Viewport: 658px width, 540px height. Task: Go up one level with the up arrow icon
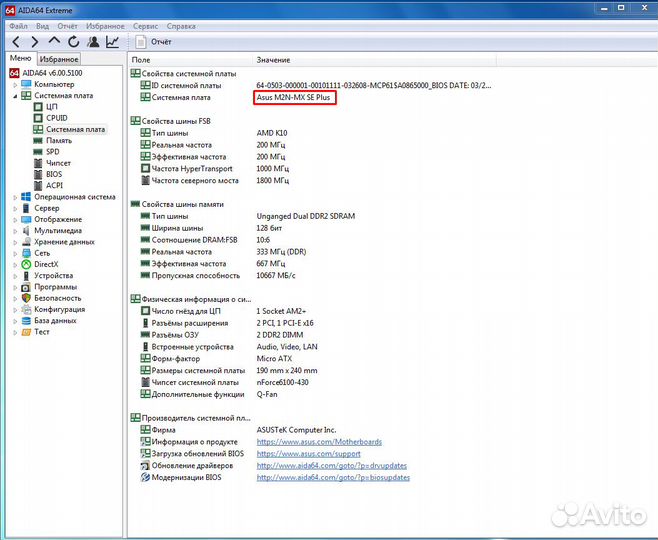coord(54,41)
